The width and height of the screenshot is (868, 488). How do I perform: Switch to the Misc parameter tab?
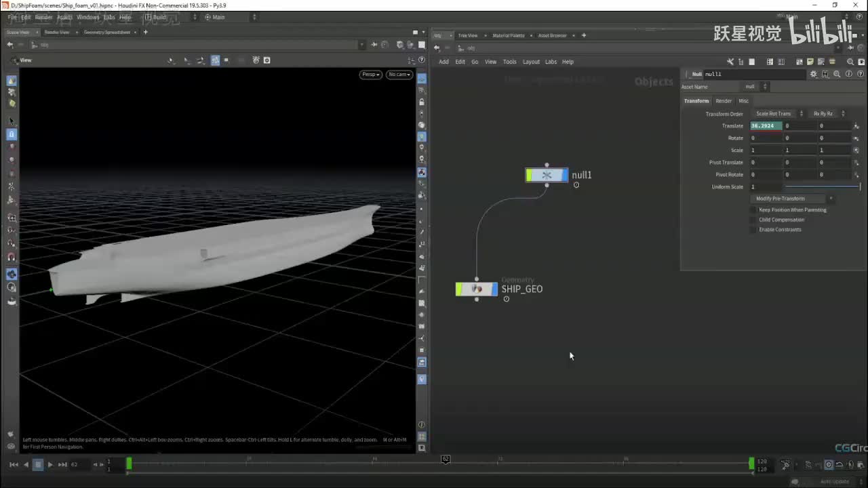coord(743,101)
